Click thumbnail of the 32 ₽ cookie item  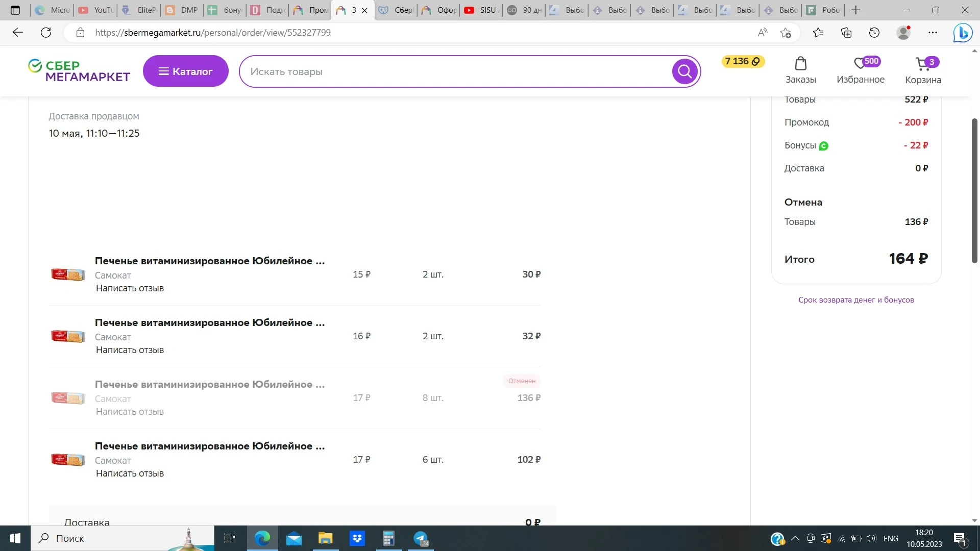pos(68,336)
